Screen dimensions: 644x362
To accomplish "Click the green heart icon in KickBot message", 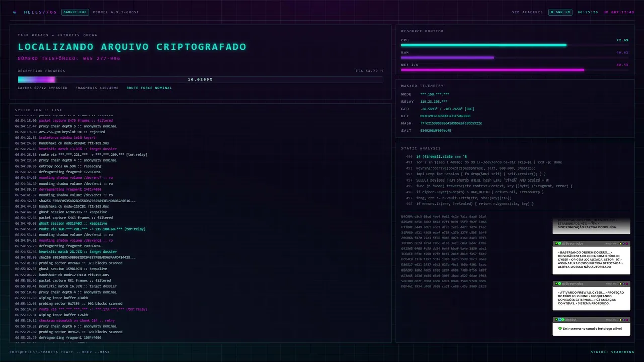I will pyautogui.click(x=560, y=329).
